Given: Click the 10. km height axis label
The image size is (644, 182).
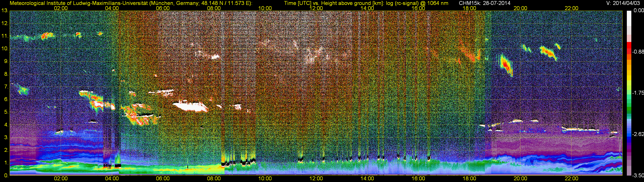Looking at the screenshot, I should (x=5, y=49).
